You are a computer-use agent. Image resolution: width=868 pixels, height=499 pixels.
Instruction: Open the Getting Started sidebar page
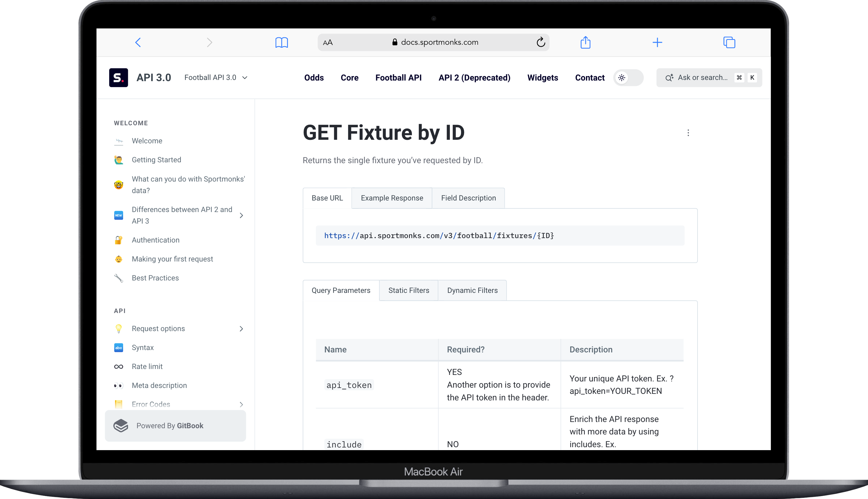tap(156, 160)
